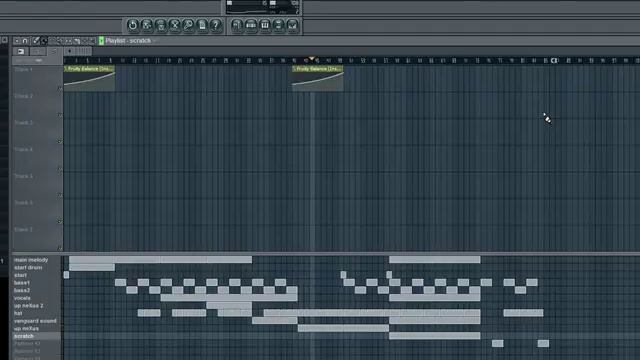Click the scratch pattern block in playlist
The width and height of the screenshot is (640, 360).
(435, 336)
